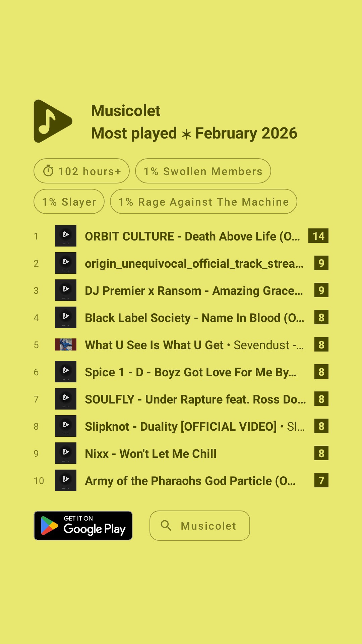The width and height of the screenshot is (362, 644).
Task: Select Black Label Society - Name In Blood
Action: (x=194, y=318)
